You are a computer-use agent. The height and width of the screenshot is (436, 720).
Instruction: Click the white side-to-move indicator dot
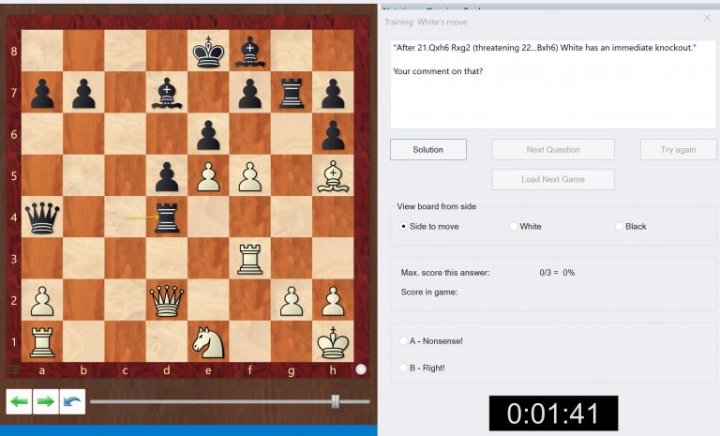tap(361, 369)
